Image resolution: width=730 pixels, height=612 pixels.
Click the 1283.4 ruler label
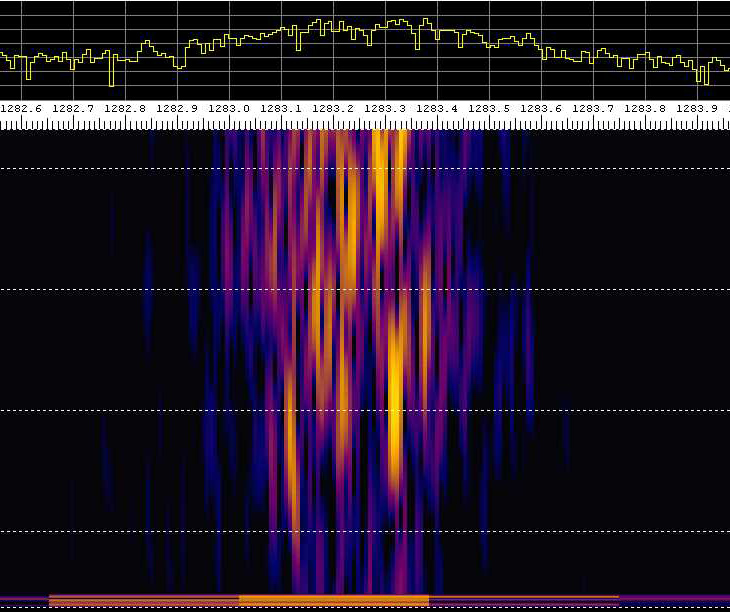tap(437, 109)
